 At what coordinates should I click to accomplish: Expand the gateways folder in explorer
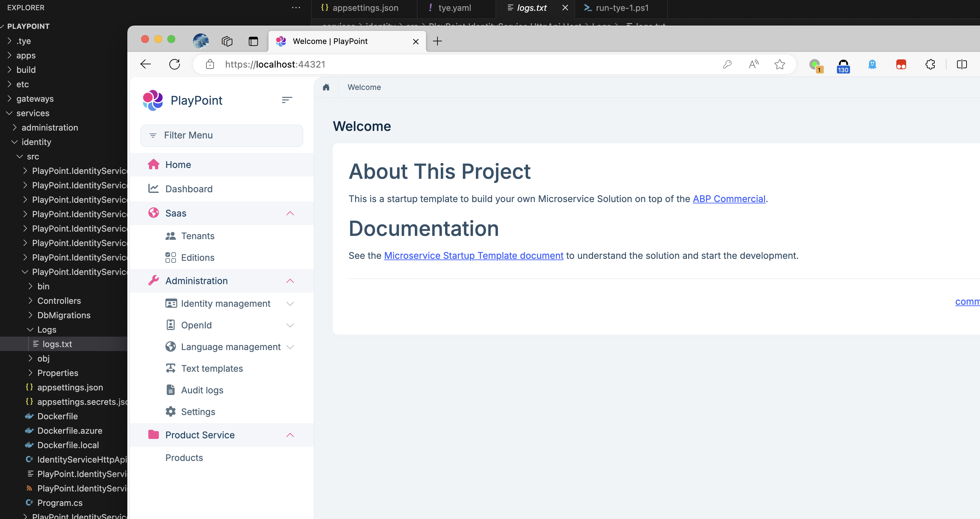[34, 99]
